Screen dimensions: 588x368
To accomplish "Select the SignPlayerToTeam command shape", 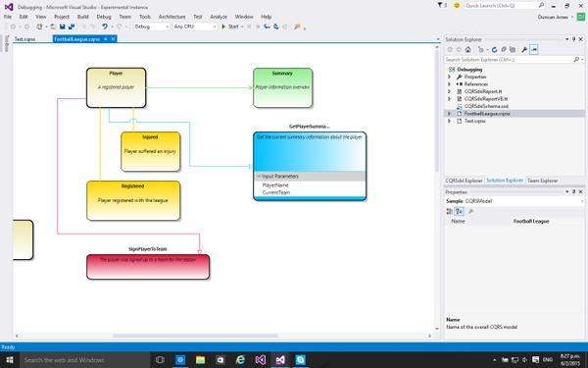I will coord(148,267).
